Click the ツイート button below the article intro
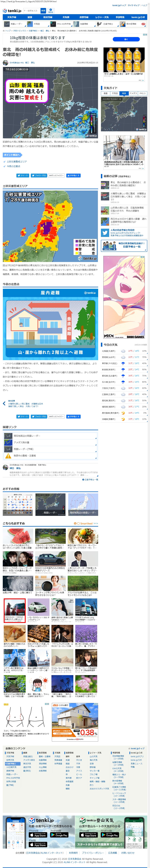 tap(23, 176)
